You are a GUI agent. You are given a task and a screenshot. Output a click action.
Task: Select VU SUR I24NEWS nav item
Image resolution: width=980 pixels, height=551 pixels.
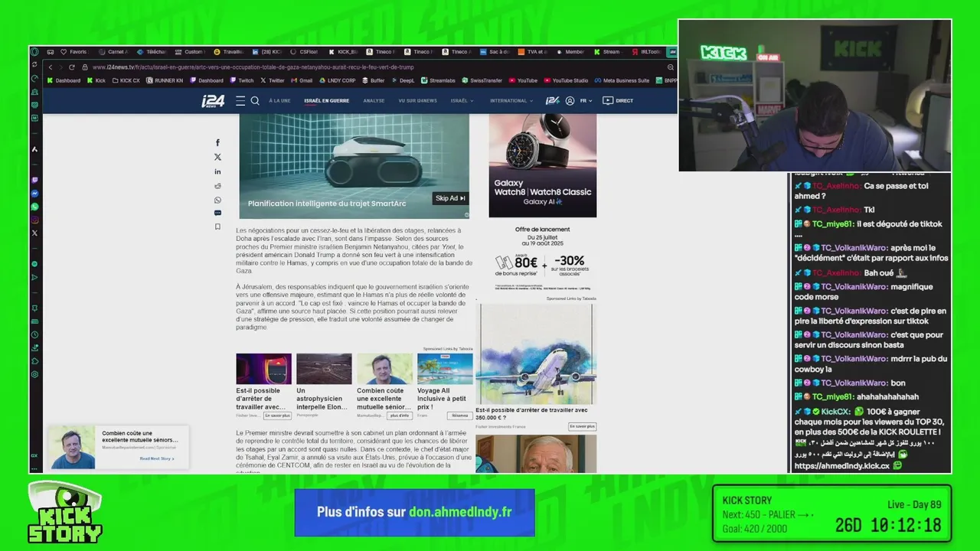[417, 101]
